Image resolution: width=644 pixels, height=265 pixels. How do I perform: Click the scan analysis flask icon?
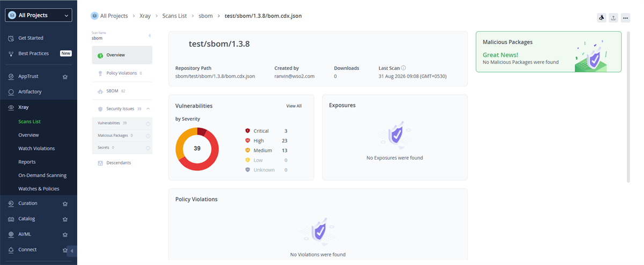(x=602, y=18)
